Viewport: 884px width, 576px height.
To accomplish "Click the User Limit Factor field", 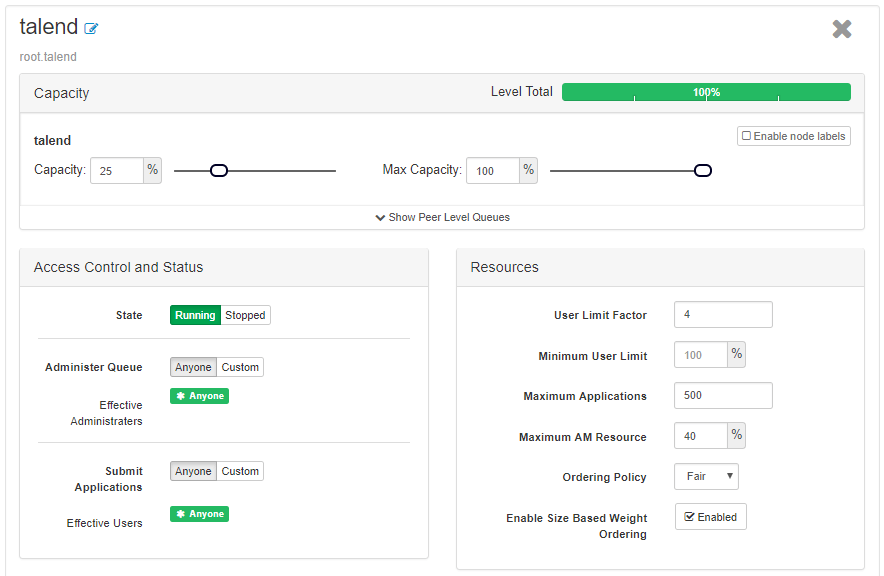I will tap(723, 314).
